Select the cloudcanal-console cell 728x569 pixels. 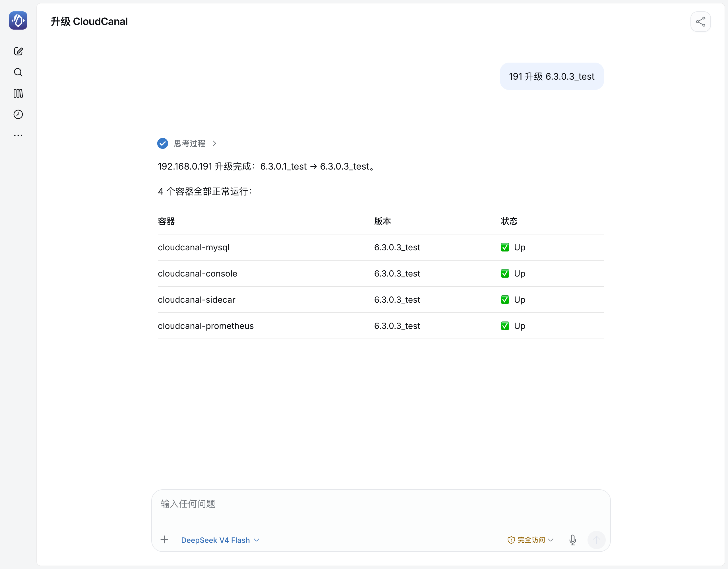(198, 273)
